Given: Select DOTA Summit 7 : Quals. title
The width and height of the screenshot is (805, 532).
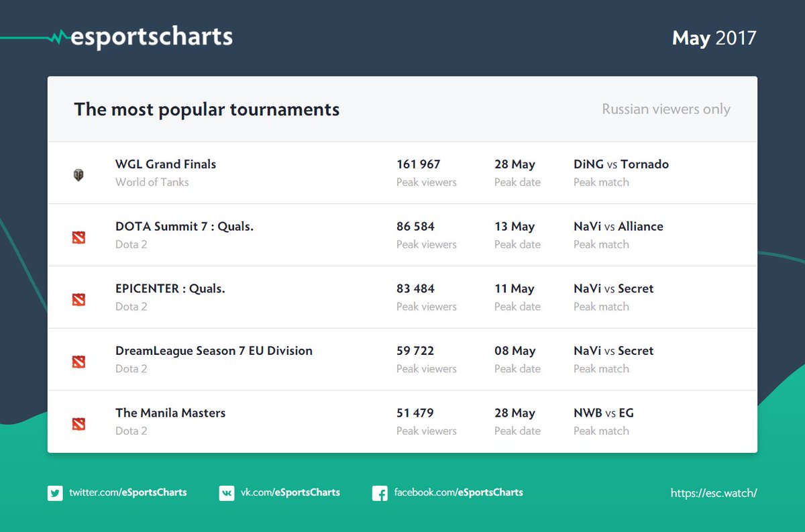Looking at the screenshot, I should (x=184, y=227).
